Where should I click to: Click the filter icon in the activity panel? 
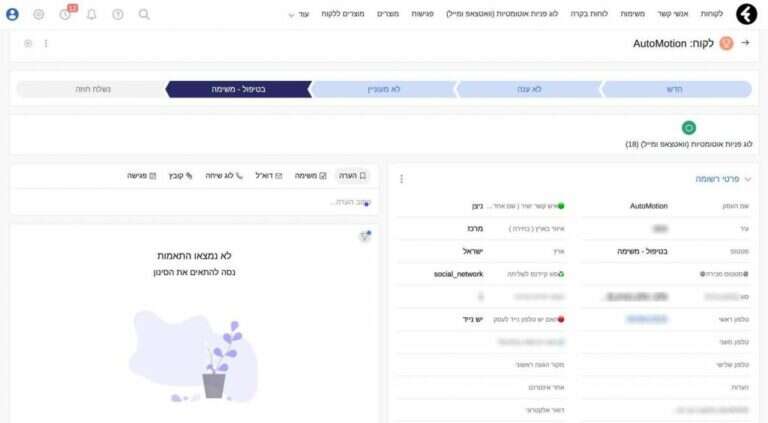[365, 237]
